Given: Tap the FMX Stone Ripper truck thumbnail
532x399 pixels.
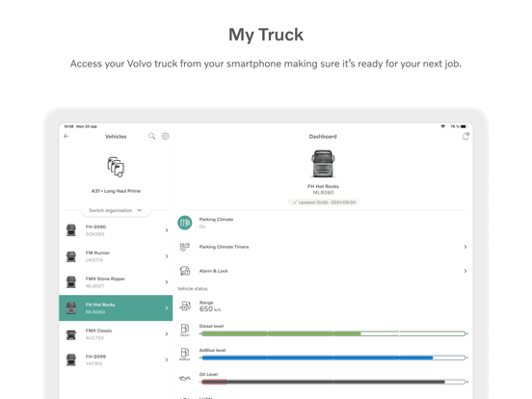Looking at the screenshot, I should [71, 282].
